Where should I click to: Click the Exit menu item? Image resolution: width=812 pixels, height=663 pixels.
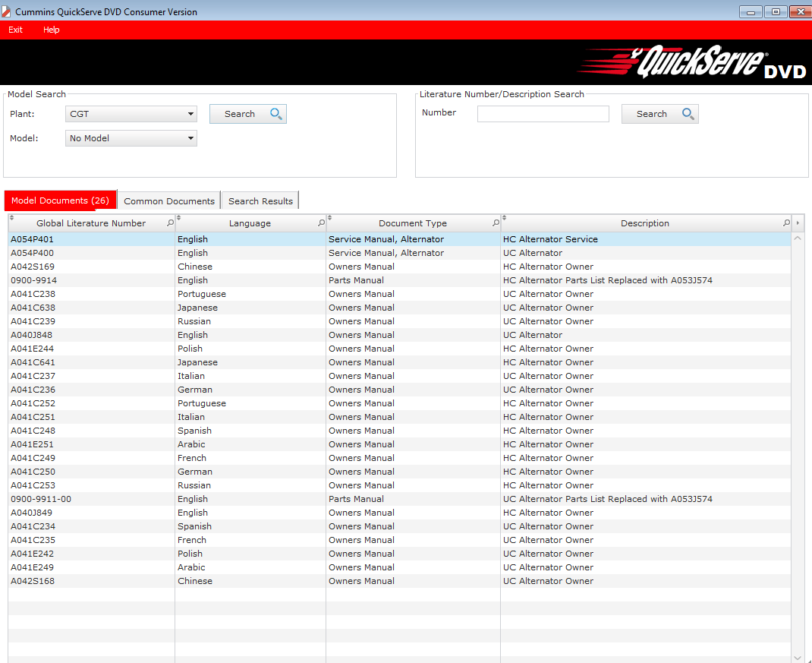pyautogui.click(x=15, y=30)
